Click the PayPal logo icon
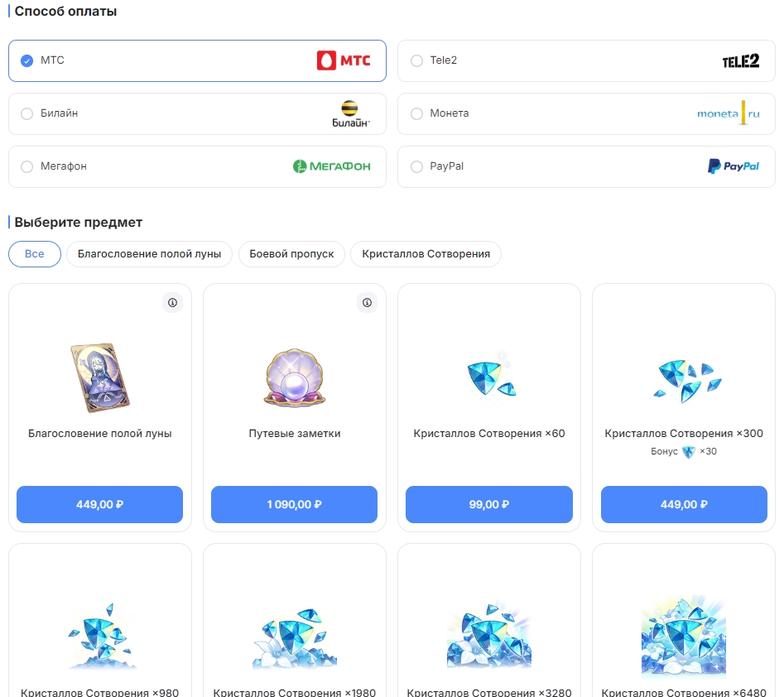Screen dimensions: 784x697 tap(733, 166)
